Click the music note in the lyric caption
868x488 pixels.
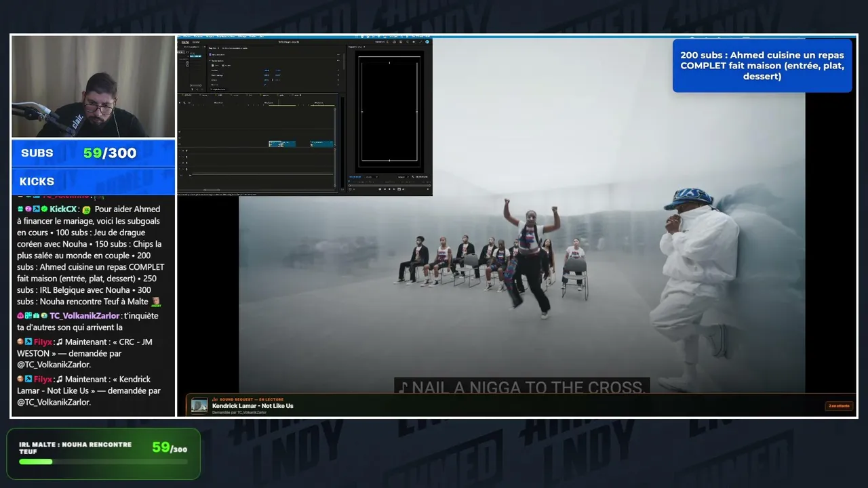[403, 388]
